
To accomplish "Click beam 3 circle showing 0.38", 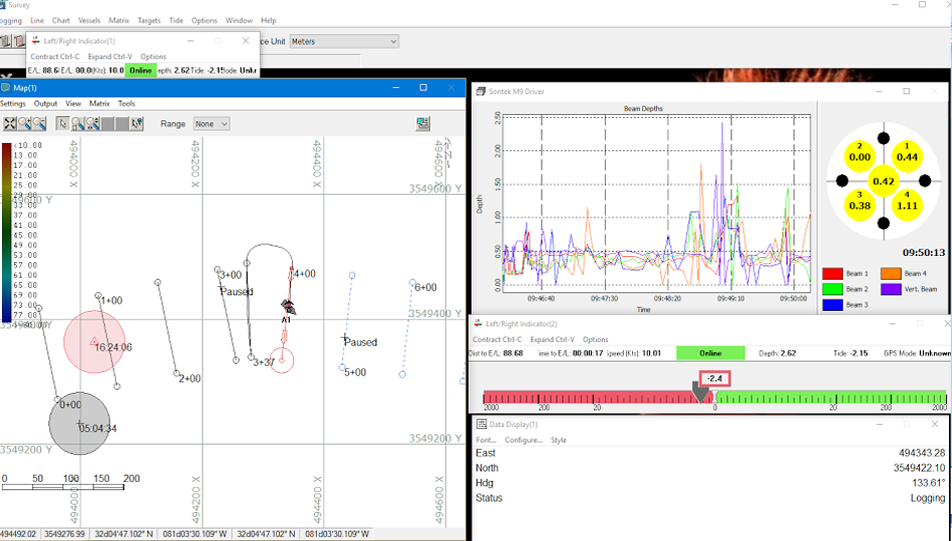I will 860,205.
